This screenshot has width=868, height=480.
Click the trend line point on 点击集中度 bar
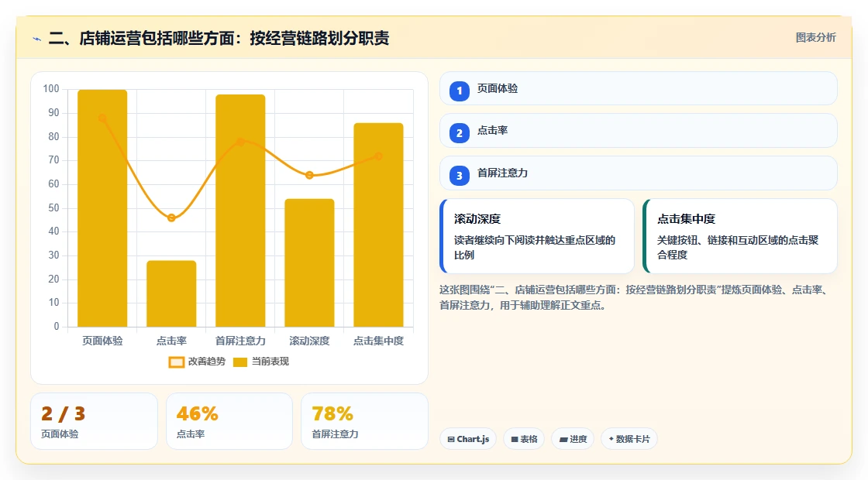coord(379,156)
